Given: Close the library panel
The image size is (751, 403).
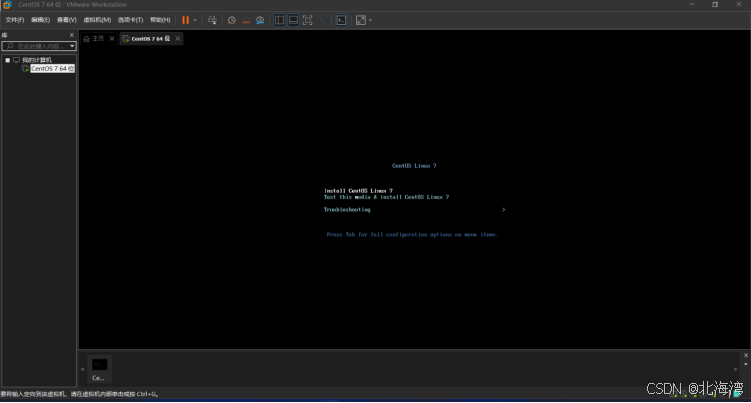Looking at the screenshot, I should click(72, 35).
